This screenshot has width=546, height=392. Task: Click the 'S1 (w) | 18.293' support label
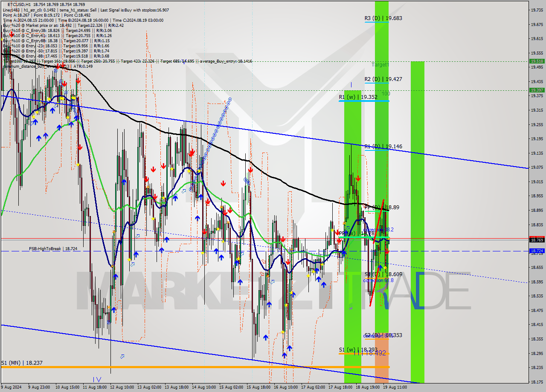pyautogui.click(x=358, y=350)
